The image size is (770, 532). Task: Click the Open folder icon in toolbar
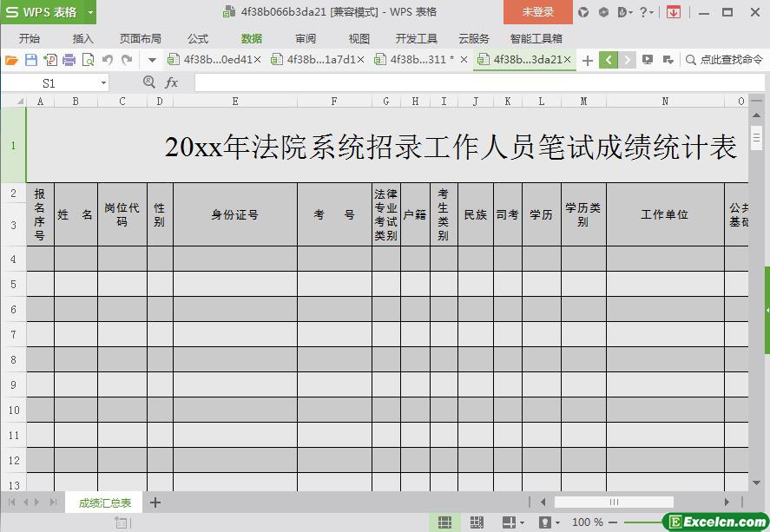(11, 60)
